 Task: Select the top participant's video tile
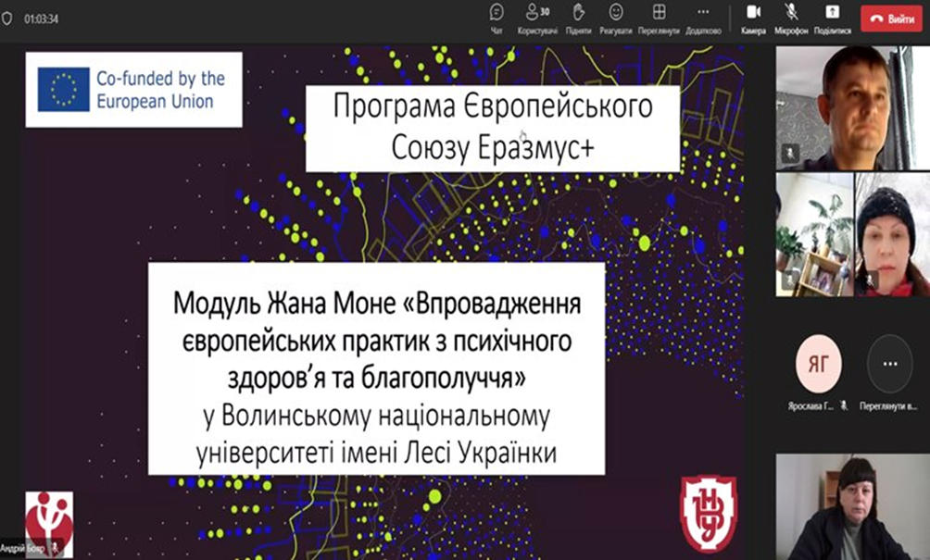[850, 107]
